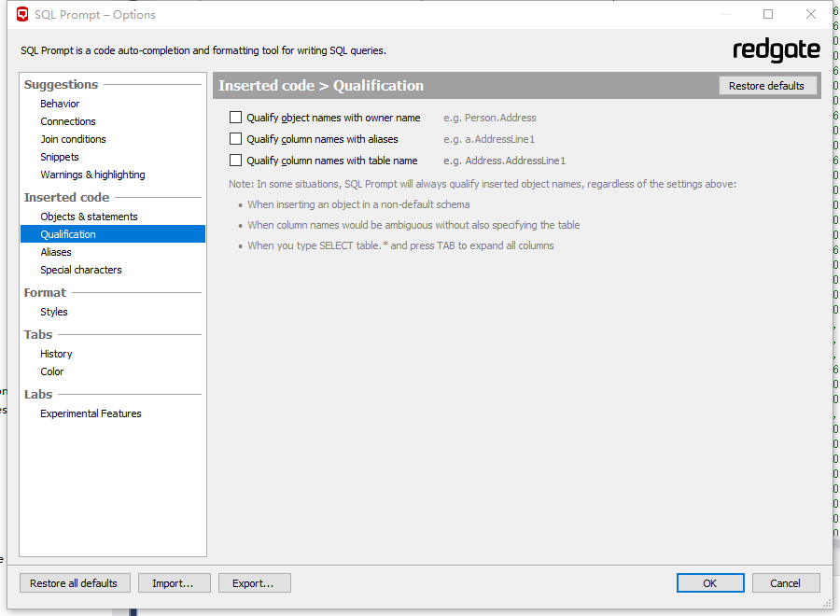Screen dimensions: 840x616
Task: Dismiss the dialog with Cancel
Action: tap(786, 582)
